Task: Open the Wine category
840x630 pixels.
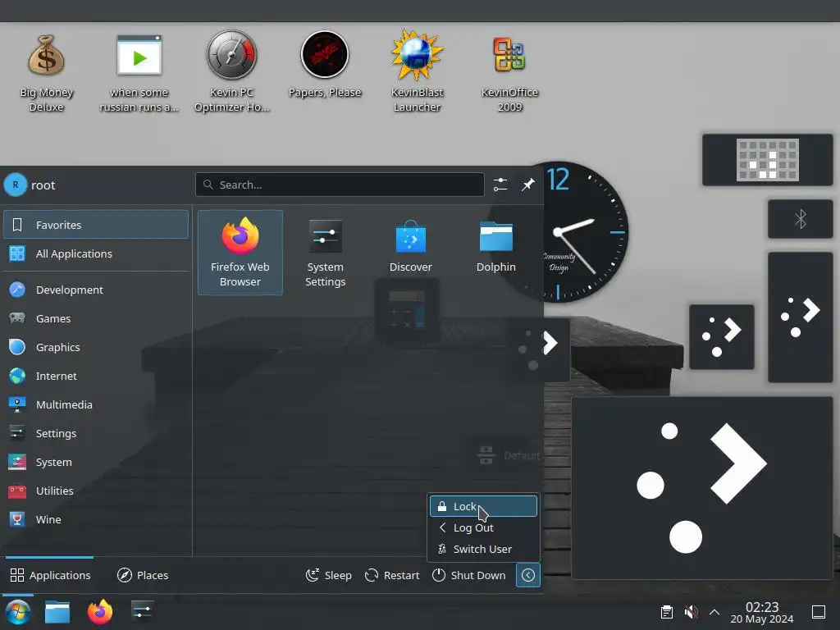Action: (x=96, y=519)
